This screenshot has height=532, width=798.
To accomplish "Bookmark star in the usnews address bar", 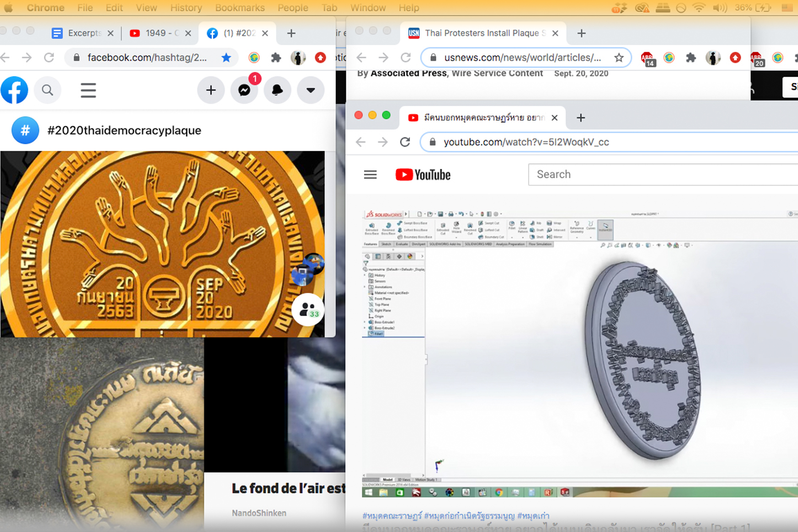I will [x=619, y=58].
